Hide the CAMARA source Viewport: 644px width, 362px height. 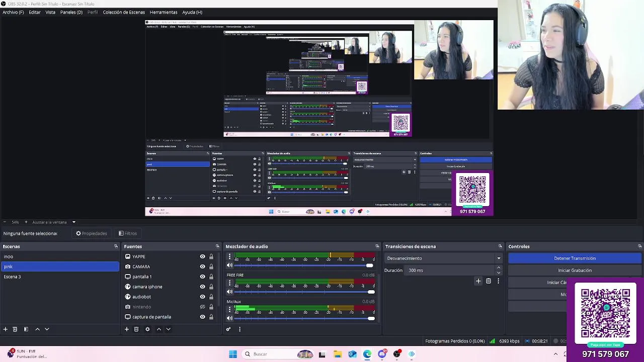pyautogui.click(x=203, y=266)
